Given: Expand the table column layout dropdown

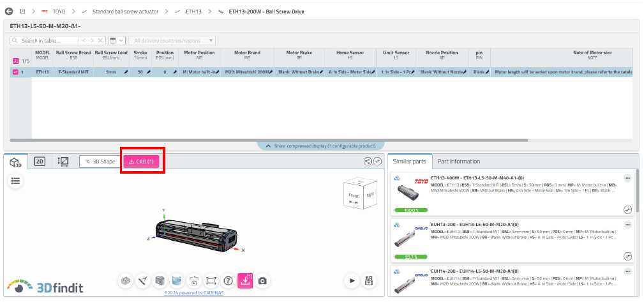Looking at the screenshot, I should pyautogui.click(x=116, y=40).
